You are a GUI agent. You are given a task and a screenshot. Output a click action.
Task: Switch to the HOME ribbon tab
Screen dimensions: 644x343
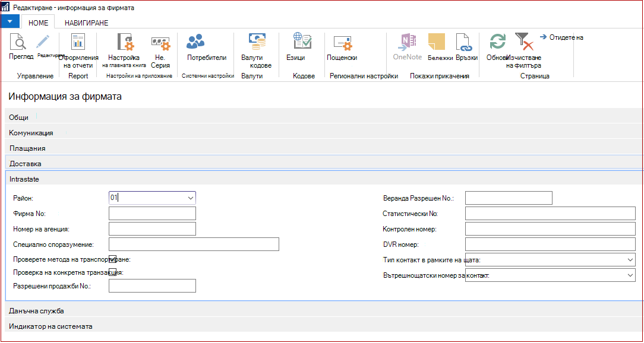point(38,23)
